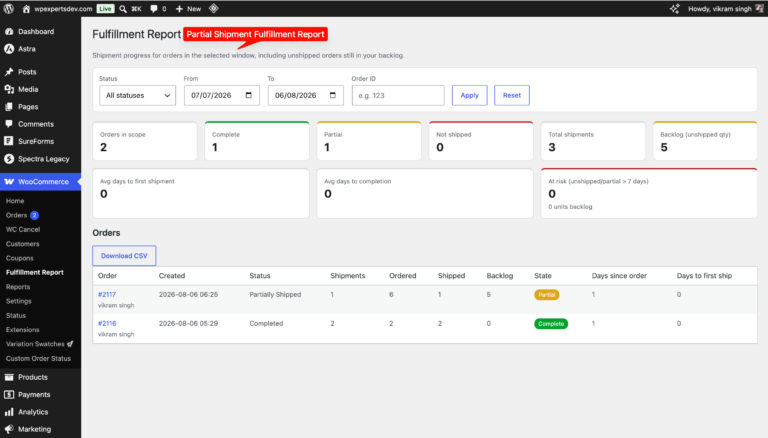Screen dimensions: 768x438
Task: Click the Comments icon in sidebar
Action: [9, 124]
